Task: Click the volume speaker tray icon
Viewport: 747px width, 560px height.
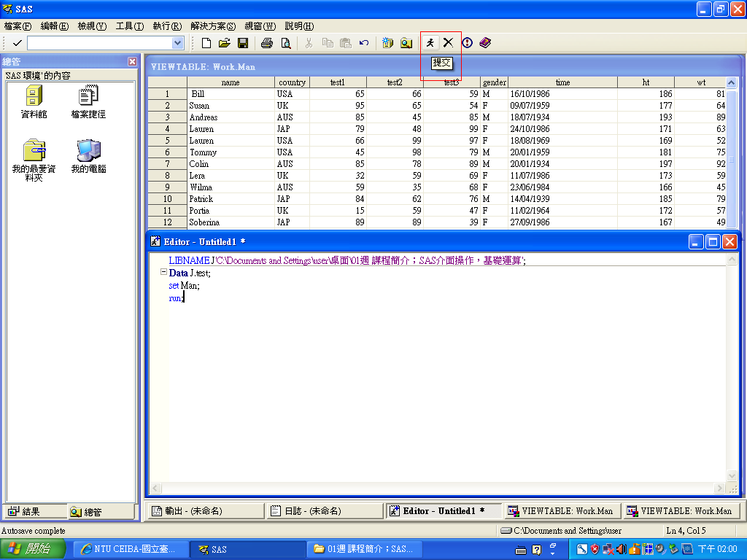Action: click(622, 549)
